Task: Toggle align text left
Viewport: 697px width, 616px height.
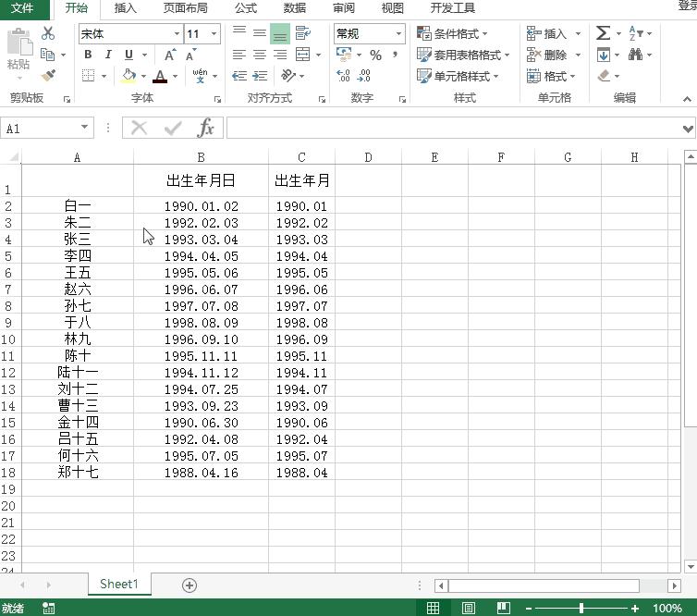Action: 239,55
